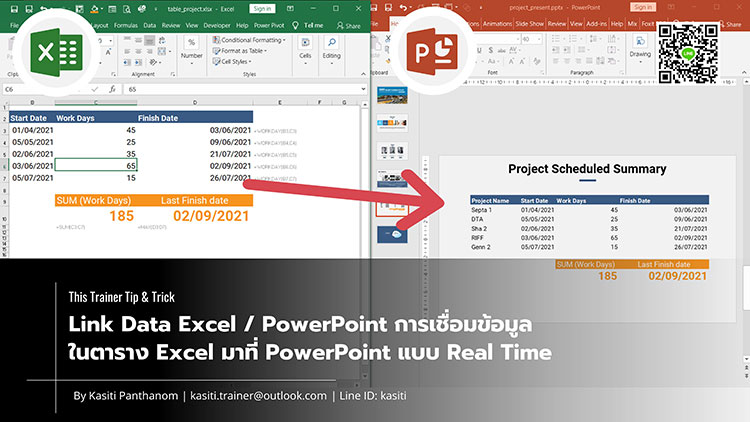Click the Orientation text-angle icon in Excel
Screen dimensions: 750x422
click(153, 62)
